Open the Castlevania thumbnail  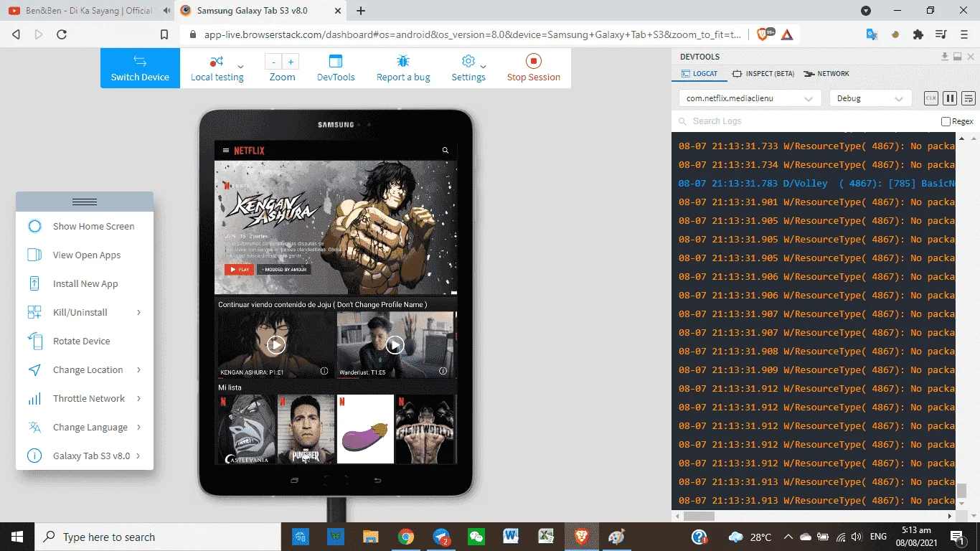tap(247, 429)
